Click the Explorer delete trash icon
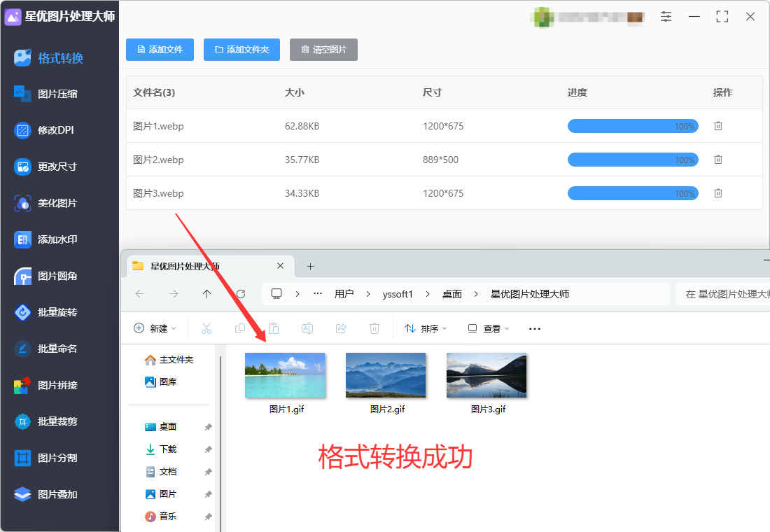This screenshot has height=532, width=770. click(374, 328)
